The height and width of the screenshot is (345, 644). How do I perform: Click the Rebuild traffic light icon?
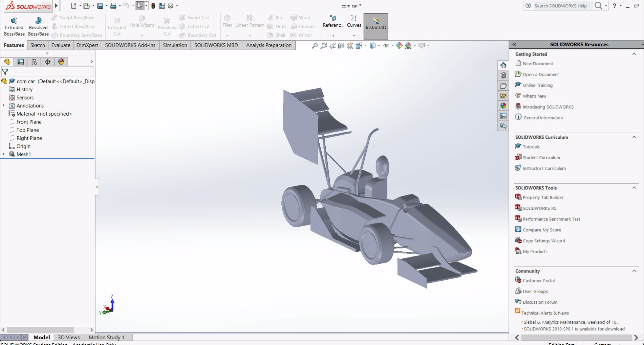coord(153,6)
